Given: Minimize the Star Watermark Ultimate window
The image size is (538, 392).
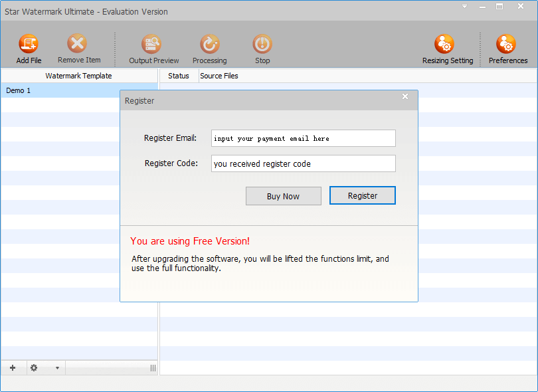Looking at the screenshot, I should (x=482, y=6).
